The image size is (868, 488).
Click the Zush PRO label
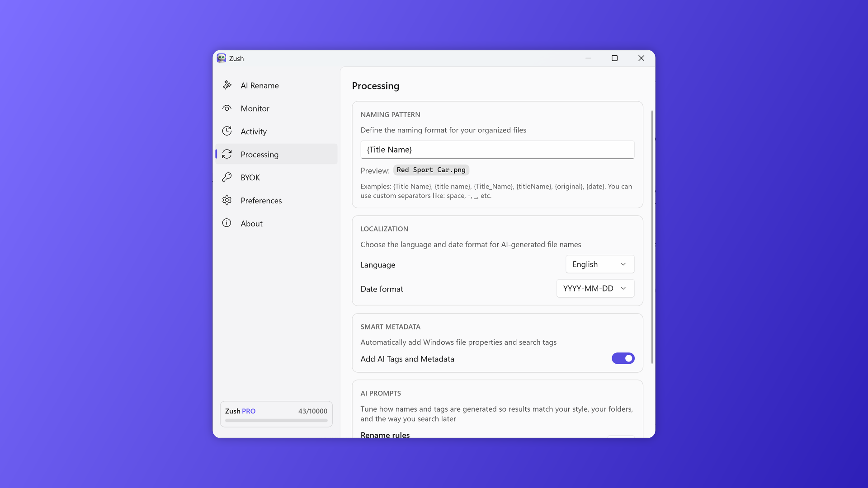click(240, 411)
